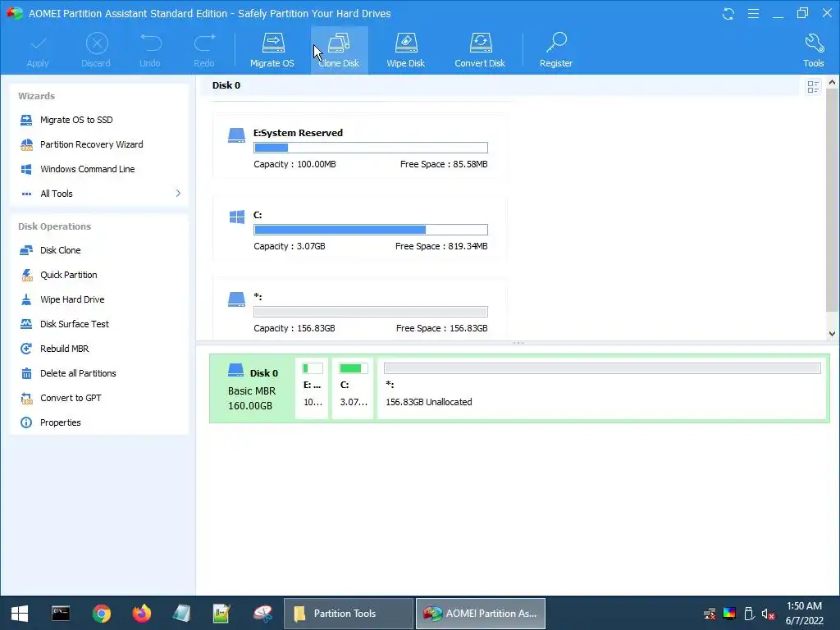Click the Quick Partition sidebar icon
The image size is (840, 630).
[26, 275]
